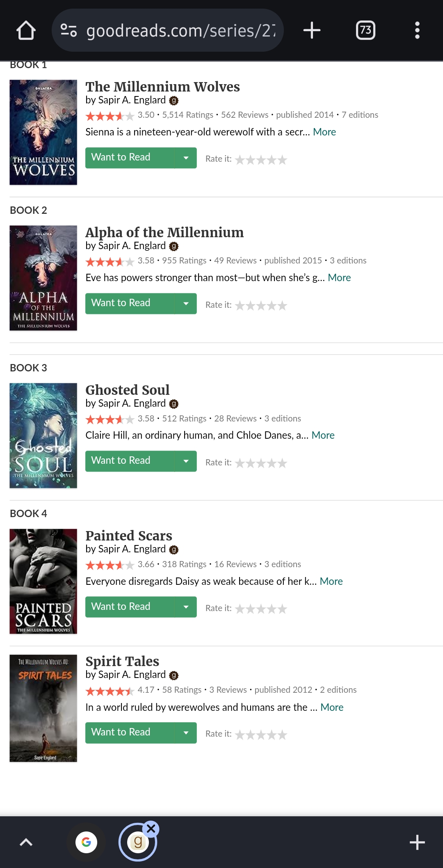Screen dimensions: 443x868
Task: Open the Alpha of the Millennium cover thumbnail
Action: (43, 278)
